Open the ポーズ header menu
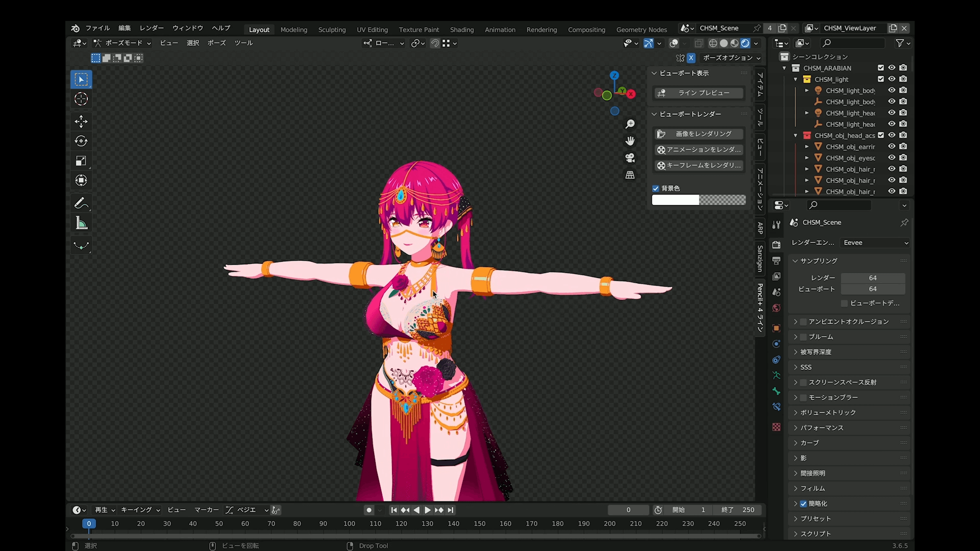This screenshot has width=980, height=551. click(216, 43)
